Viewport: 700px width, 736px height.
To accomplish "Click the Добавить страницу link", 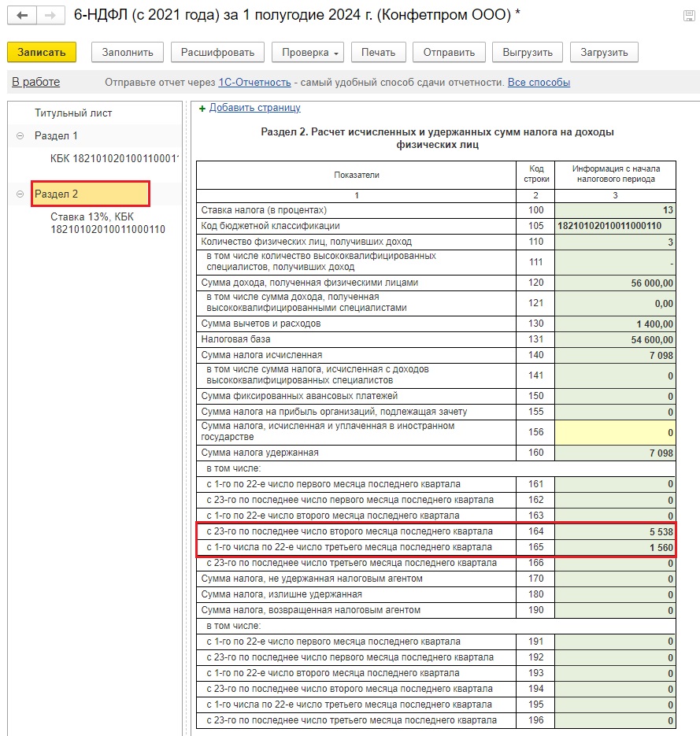I will (255, 108).
